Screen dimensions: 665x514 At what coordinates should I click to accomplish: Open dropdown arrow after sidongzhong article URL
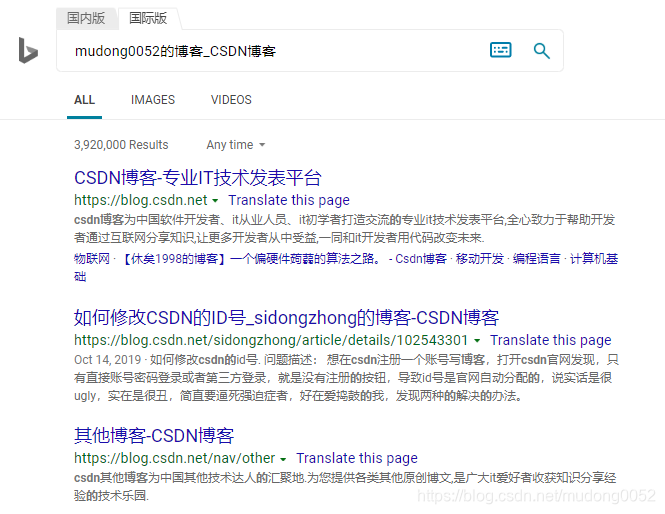point(477,341)
